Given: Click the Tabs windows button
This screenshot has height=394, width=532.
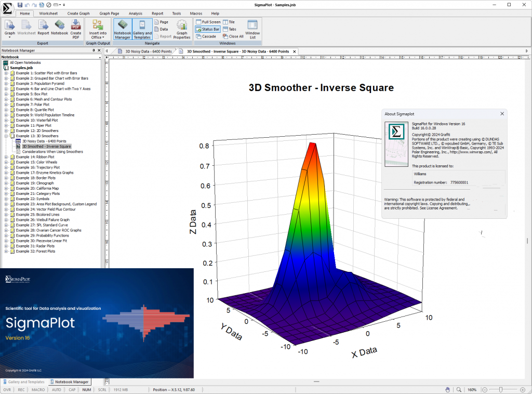Looking at the screenshot, I should pos(230,29).
